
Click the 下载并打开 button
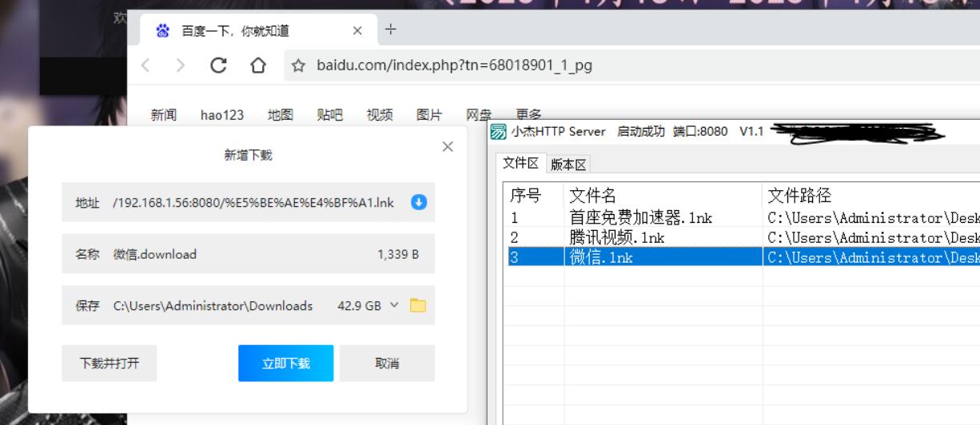click(x=109, y=363)
